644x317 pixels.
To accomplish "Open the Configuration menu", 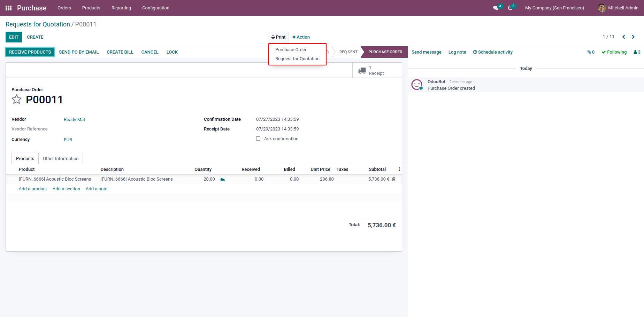I will pos(156,8).
